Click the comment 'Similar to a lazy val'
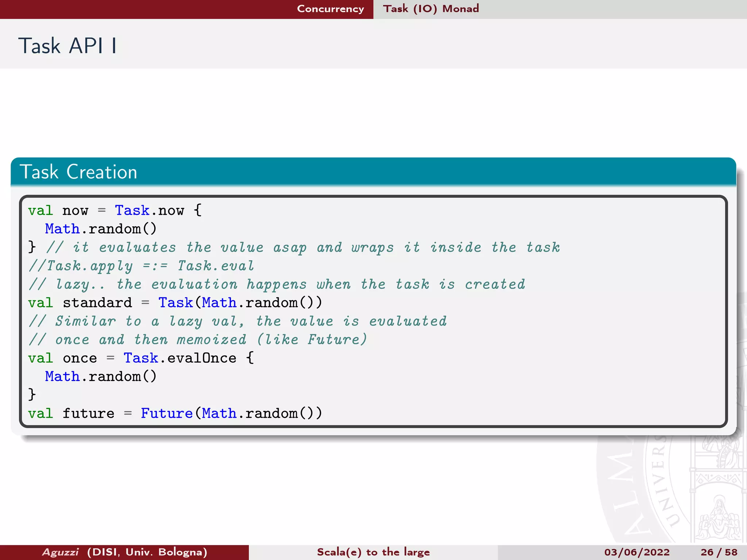This screenshot has height=560, width=747. click(x=150, y=322)
